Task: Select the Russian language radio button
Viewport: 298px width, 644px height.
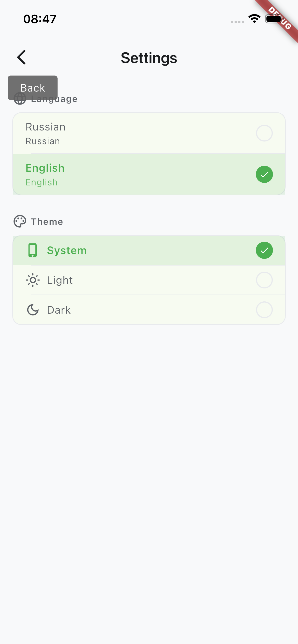Action: 264,133
